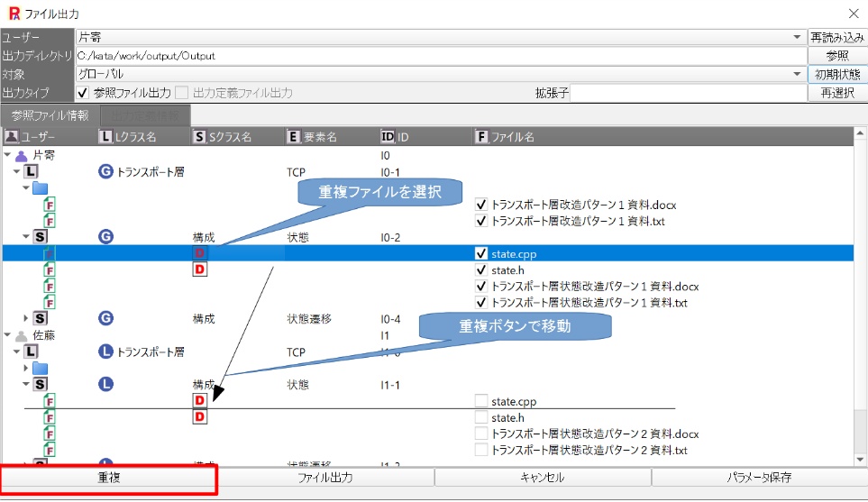Click the ファイル出力 button
The image size is (868, 502).
coord(325,478)
